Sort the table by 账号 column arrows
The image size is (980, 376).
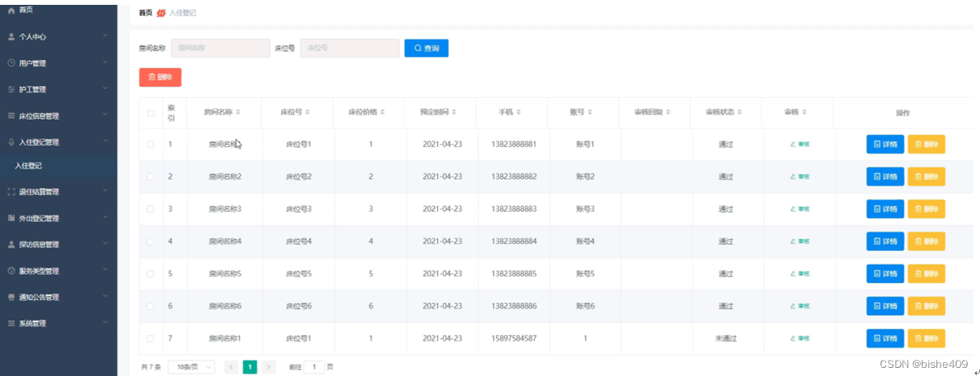click(x=591, y=112)
